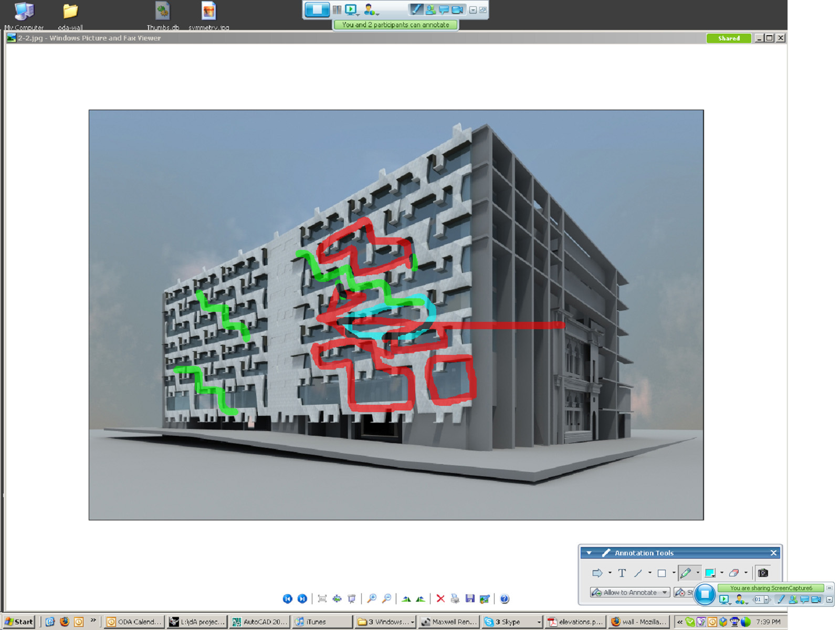The image size is (840, 630).
Task: Toggle highlighter pen tool in Annotation Tools
Action: tap(686, 573)
